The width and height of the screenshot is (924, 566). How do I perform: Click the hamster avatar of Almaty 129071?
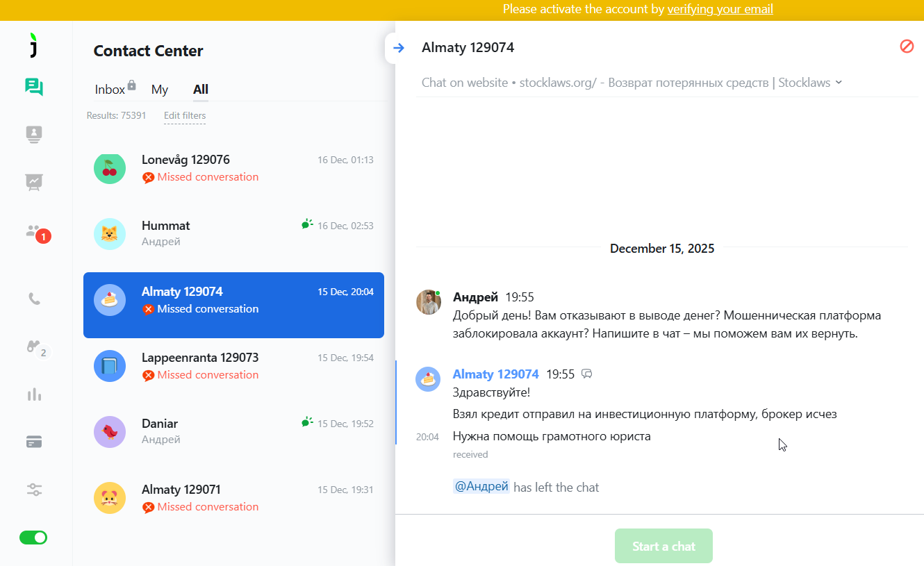coord(110,498)
